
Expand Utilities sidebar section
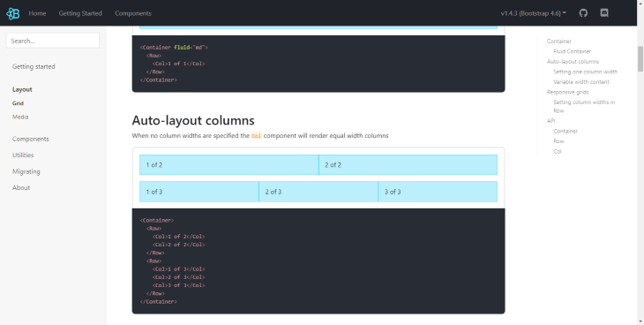click(23, 155)
